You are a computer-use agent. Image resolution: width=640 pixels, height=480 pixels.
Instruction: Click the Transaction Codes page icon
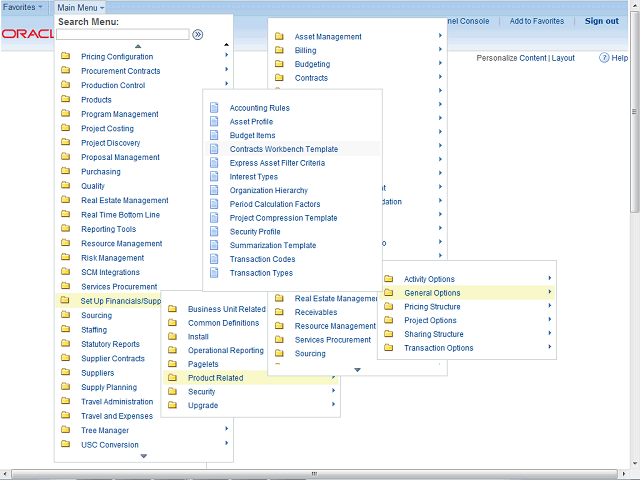point(214,259)
